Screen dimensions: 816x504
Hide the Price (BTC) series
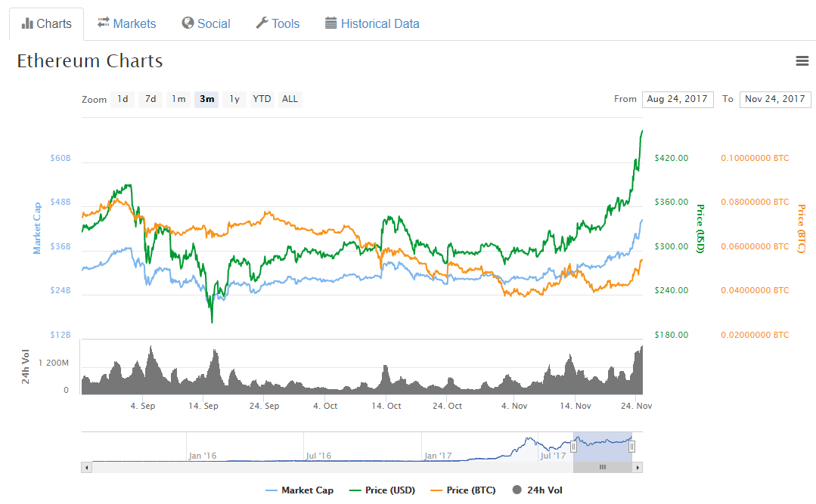(464, 490)
